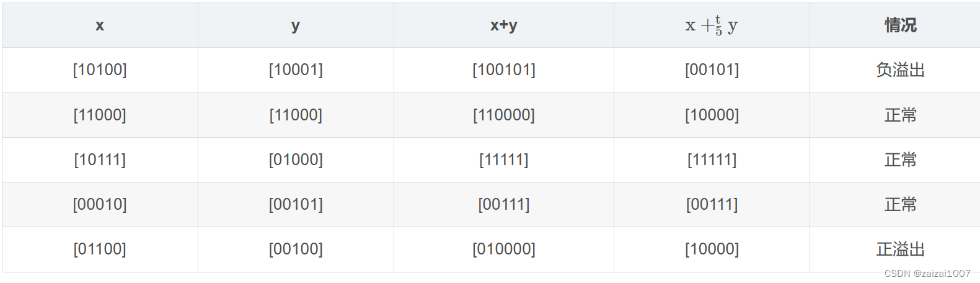
Task: Click the 负溢出 status cell
Action: tap(900, 70)
